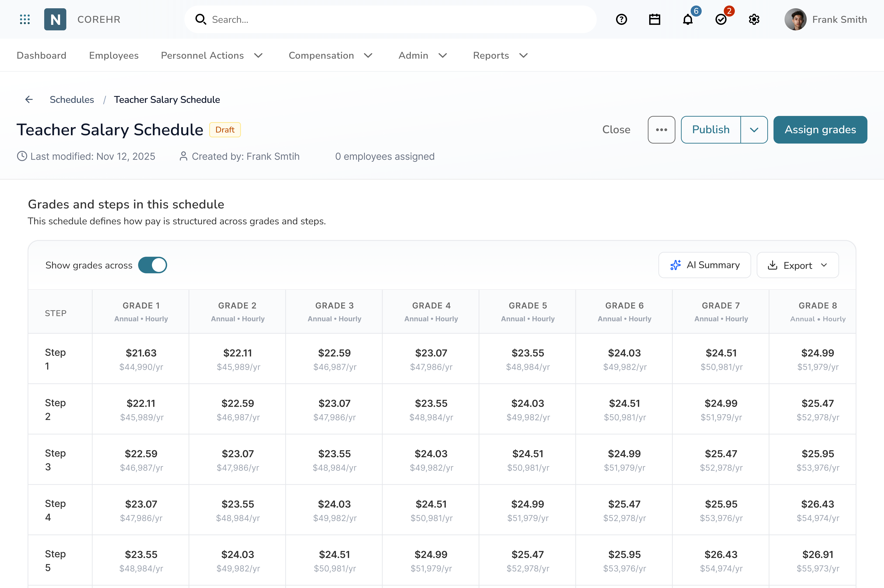Click into the Search field
The image size is (884, 588).
[x=390, y=20]
